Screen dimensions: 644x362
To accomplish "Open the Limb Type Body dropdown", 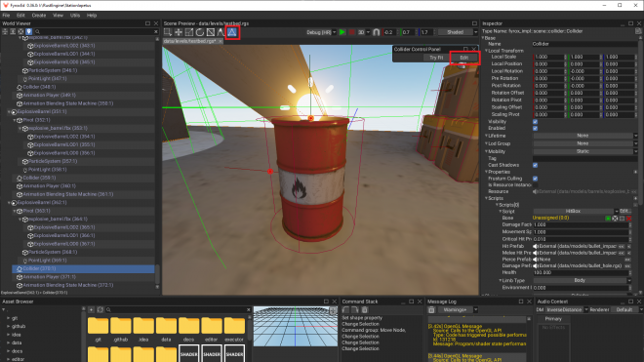I will click(x=582, y=280).
